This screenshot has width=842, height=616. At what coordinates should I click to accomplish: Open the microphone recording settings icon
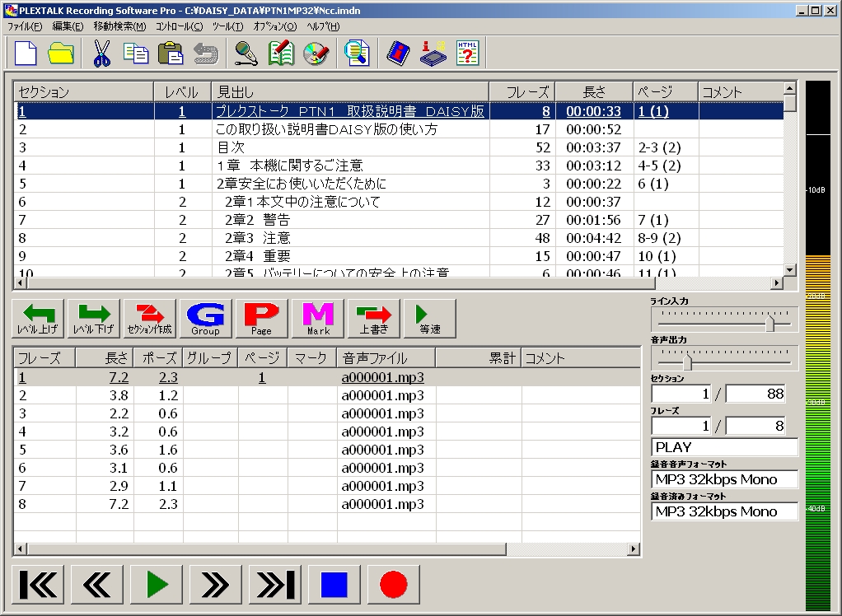[x=246, y=54]
